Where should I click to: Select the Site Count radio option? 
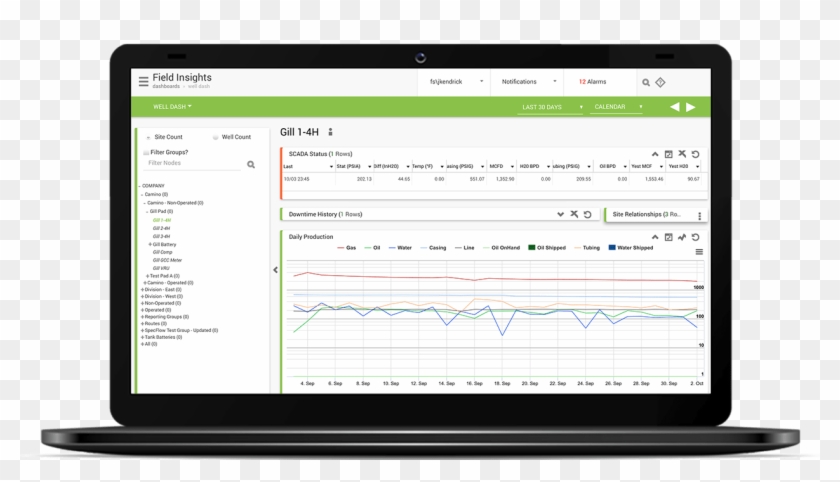(147, 137)
